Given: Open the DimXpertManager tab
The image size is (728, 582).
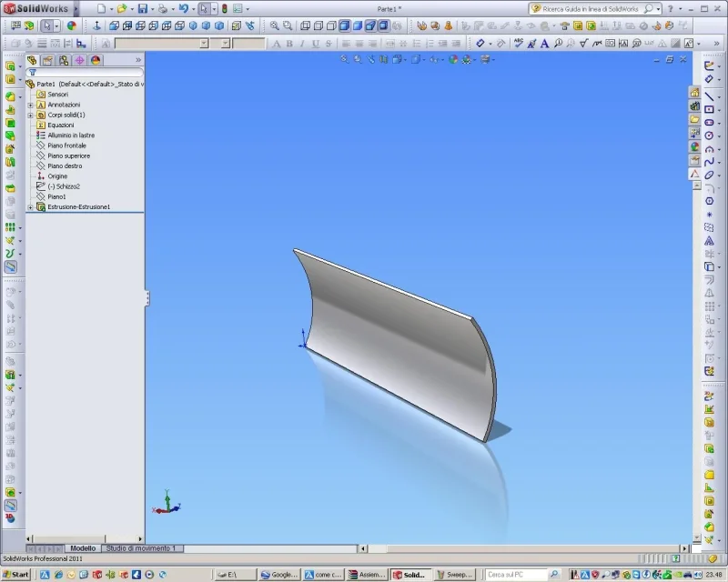Looking at the screenshot, I should pyautogui.click(x=80, y=60).
